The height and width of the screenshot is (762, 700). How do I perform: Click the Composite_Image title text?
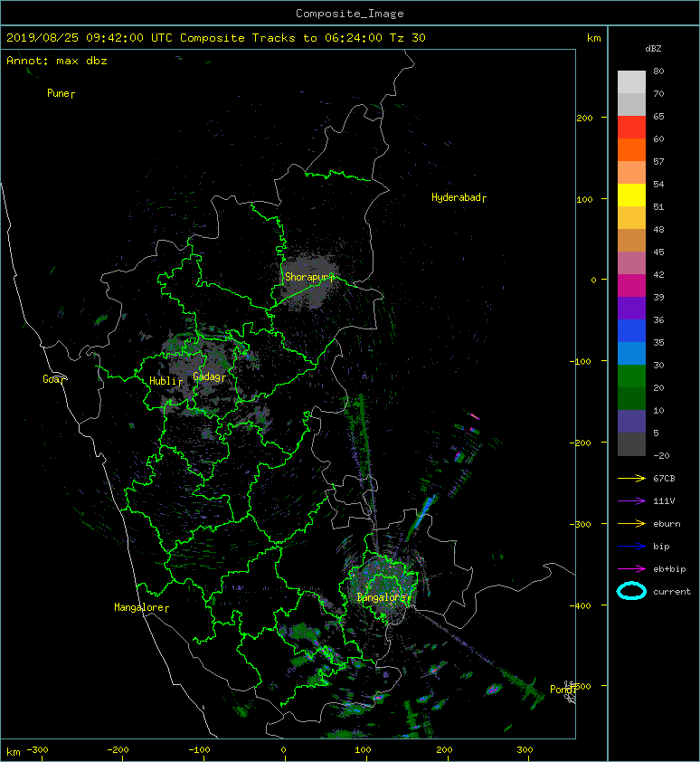[x=350, y=14]
